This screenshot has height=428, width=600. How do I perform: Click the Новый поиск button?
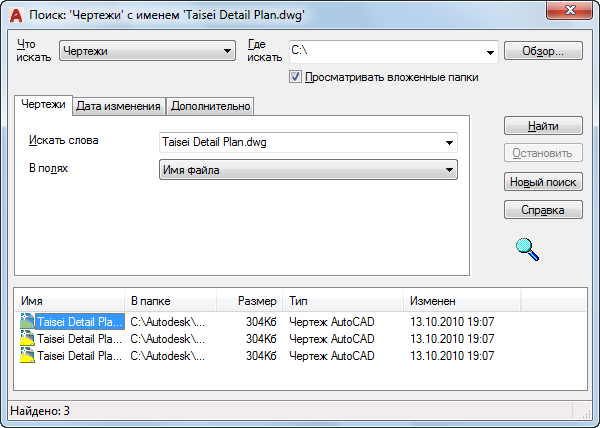tap(543, 182)
